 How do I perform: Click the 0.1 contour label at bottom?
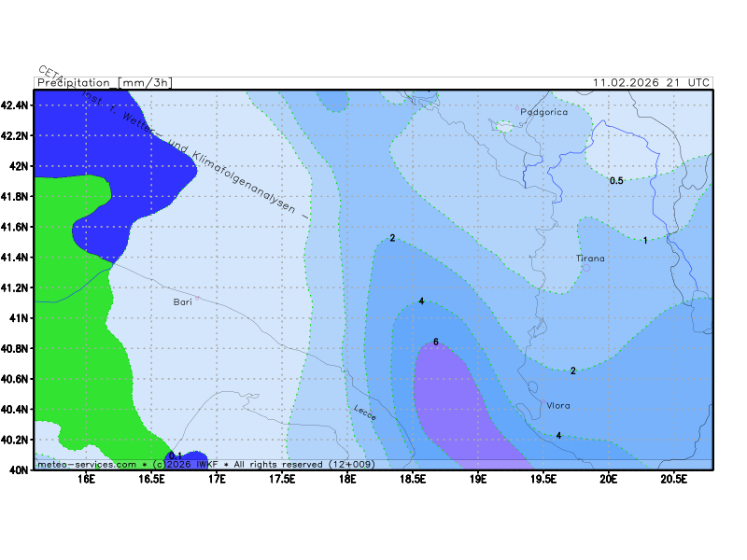click(176, 456)
